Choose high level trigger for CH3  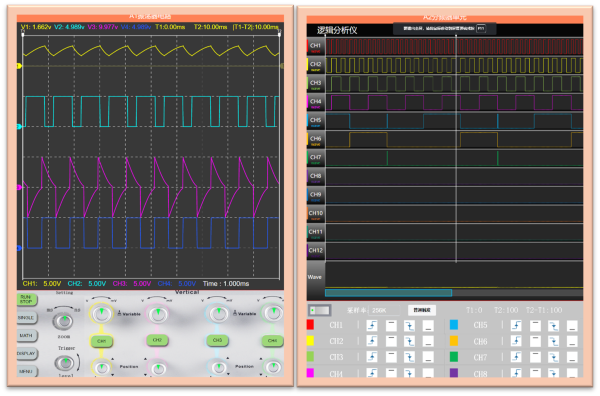(x=391, y=357)
